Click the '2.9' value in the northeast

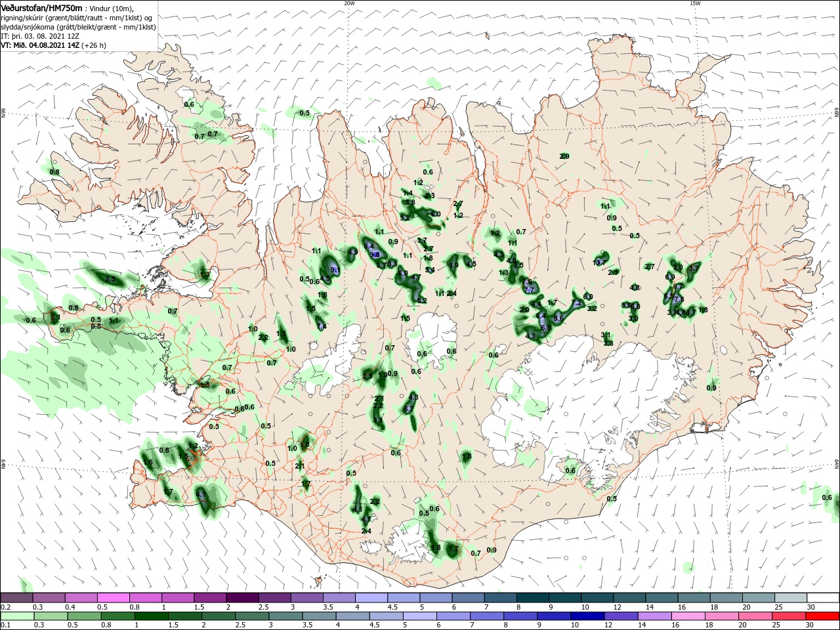564,156
